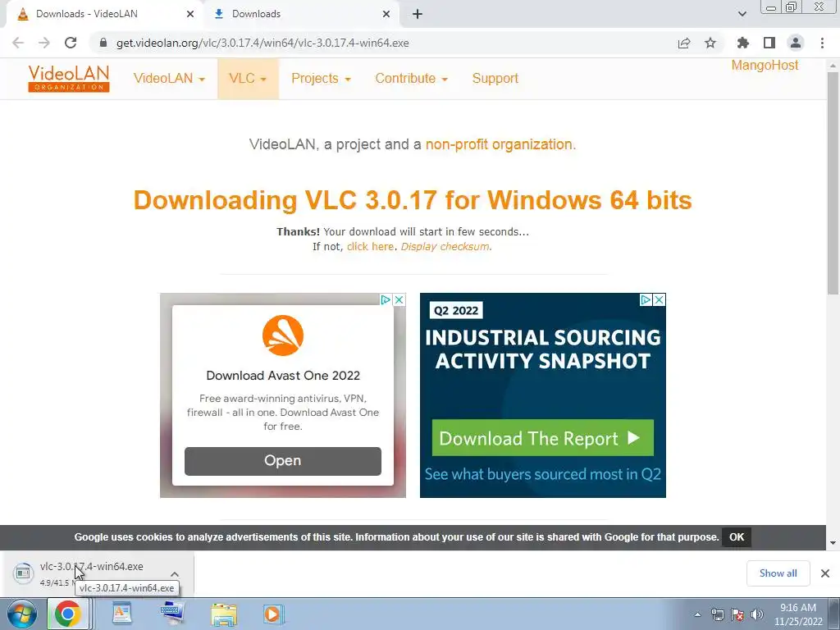Screen dimensions: 840x630
Task: Open the Chrome profile avatar
Action: (796, 43)
